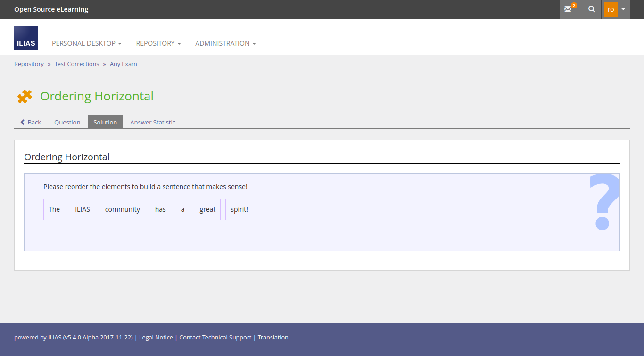The height and width of the screenshot is (356, 644).
Task: Click the word element 'The'
Action: click(54, 209)
